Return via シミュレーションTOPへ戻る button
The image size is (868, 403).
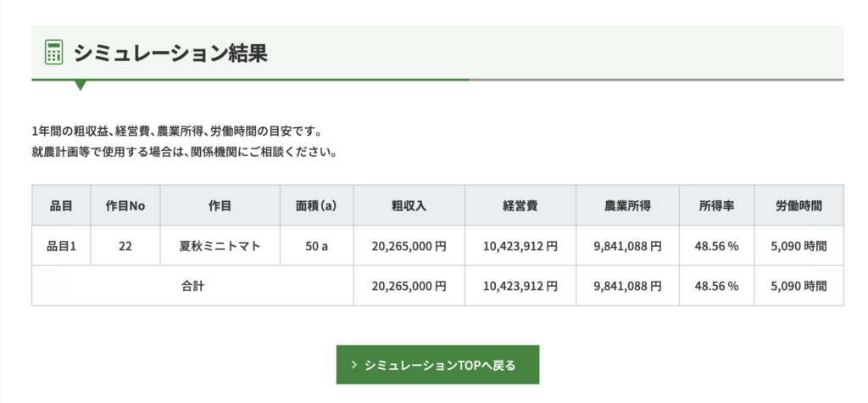coord(437,365)
